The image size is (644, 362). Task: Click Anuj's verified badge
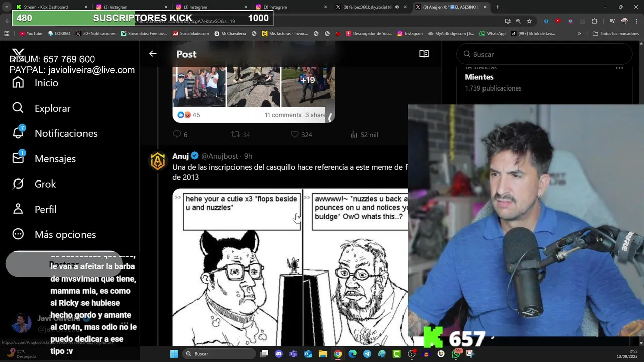(x=195, y=156)
